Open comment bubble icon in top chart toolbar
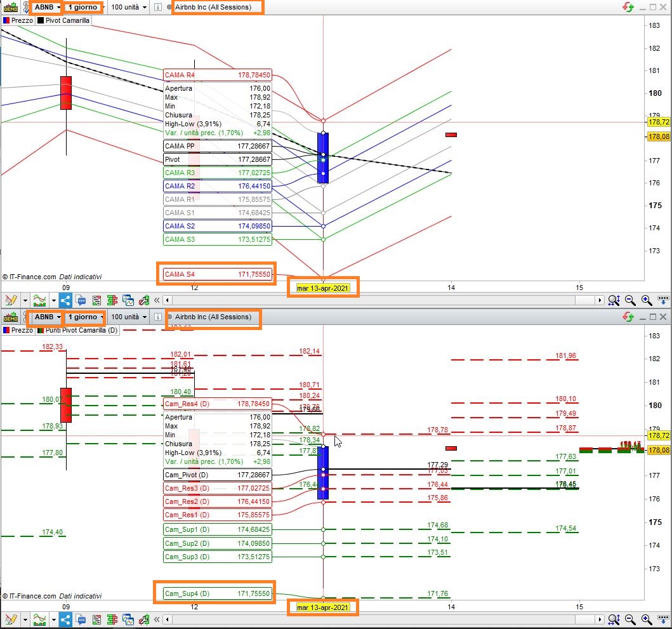Screen dimensions: 672x629 click(81, 300)
